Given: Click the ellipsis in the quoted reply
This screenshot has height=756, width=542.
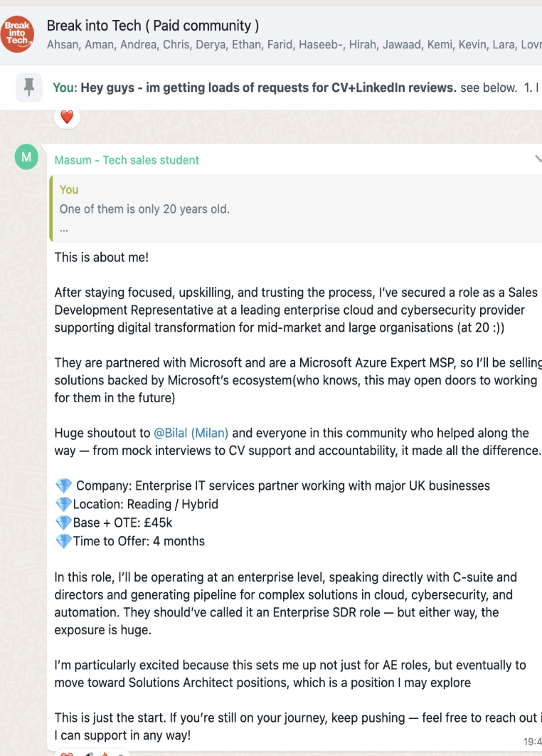Looking at the screenshot, I should tap(63, 229).
